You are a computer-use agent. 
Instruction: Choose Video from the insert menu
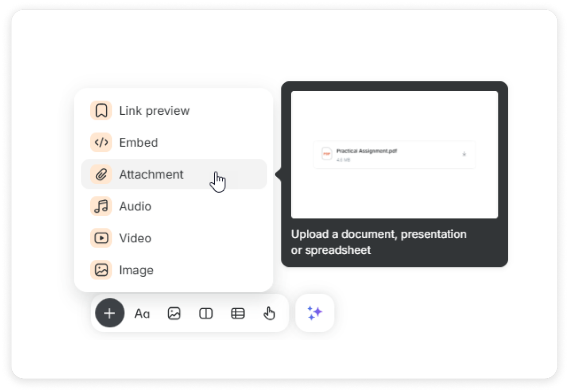click(x=135, y=238)
